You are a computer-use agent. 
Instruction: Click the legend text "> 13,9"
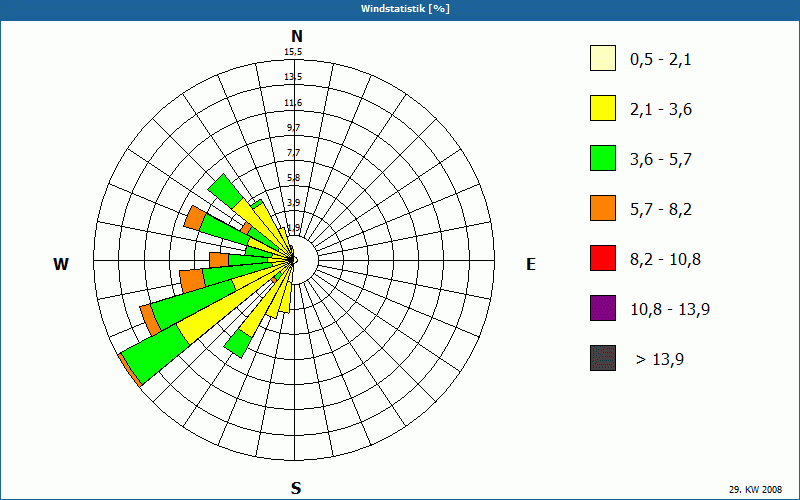click(x=660, y=360)
